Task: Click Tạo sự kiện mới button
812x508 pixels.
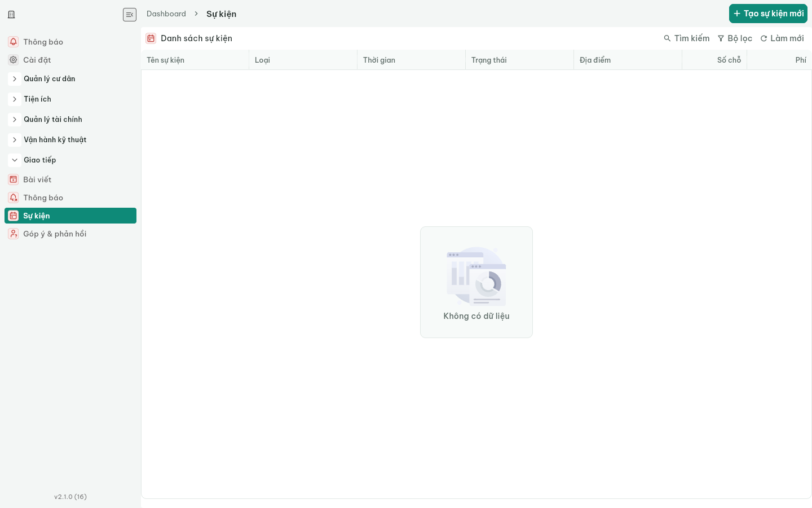Action: [768, 14]
